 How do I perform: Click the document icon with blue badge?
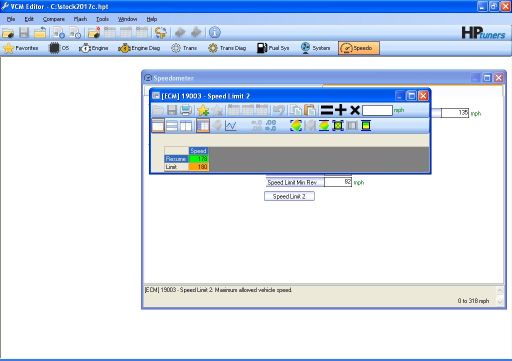click(x=59, y=33)
